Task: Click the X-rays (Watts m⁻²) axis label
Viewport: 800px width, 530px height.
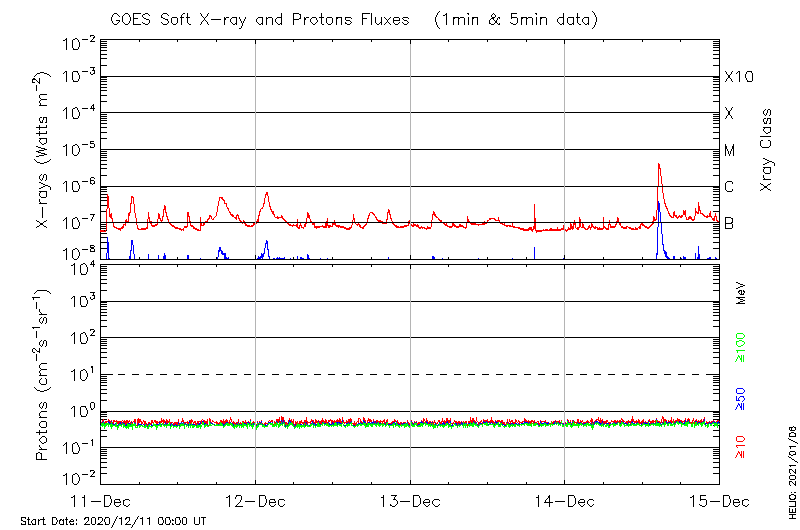Action: pos(44,150)
